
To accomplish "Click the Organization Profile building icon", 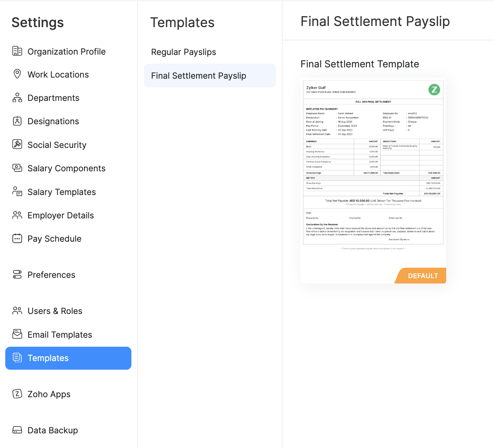I will click(17, 51).
